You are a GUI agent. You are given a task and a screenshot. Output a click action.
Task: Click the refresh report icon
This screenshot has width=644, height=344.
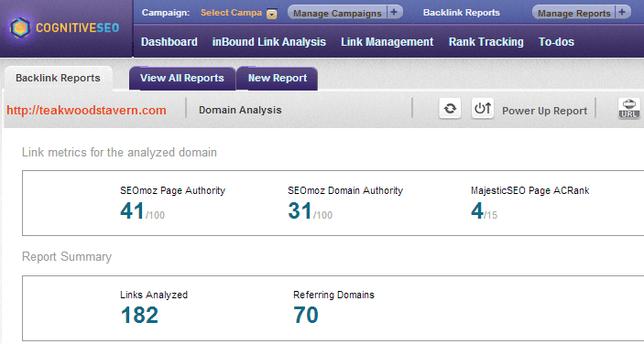pos(450,109)
